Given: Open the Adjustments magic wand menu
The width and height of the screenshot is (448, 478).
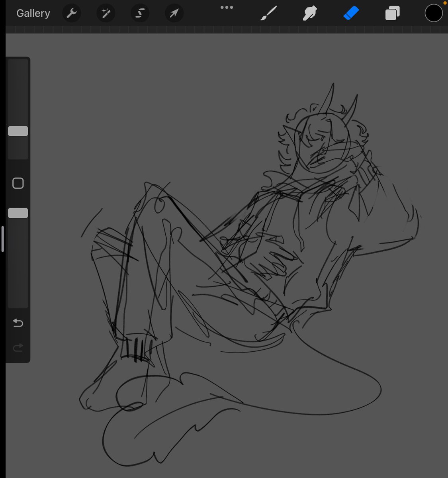Looking at the screenshot, I should (106, 13).
